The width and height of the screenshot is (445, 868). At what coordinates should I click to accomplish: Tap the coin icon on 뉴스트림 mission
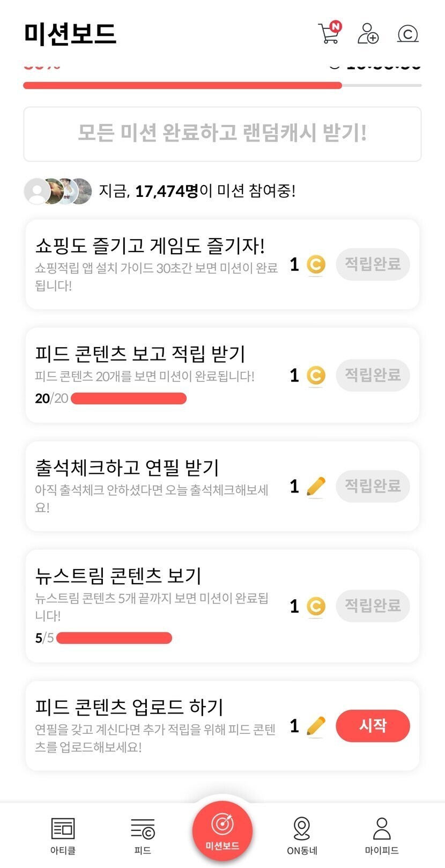click(x=316, y=606)
